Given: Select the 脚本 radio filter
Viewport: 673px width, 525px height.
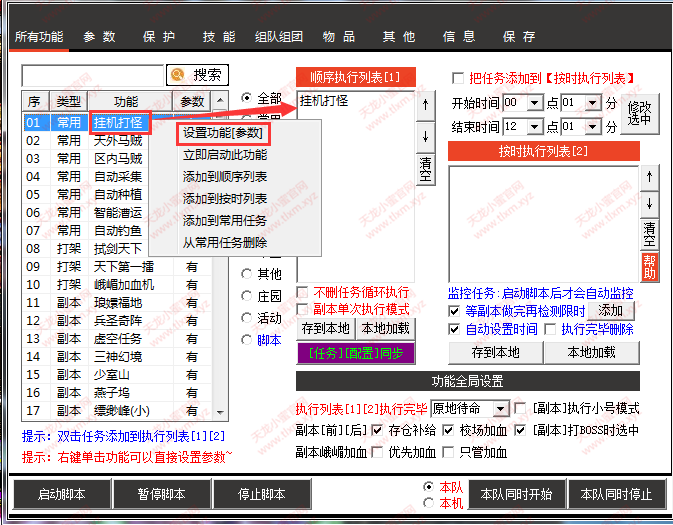Looking at the screenshot, I should point(246,340).
